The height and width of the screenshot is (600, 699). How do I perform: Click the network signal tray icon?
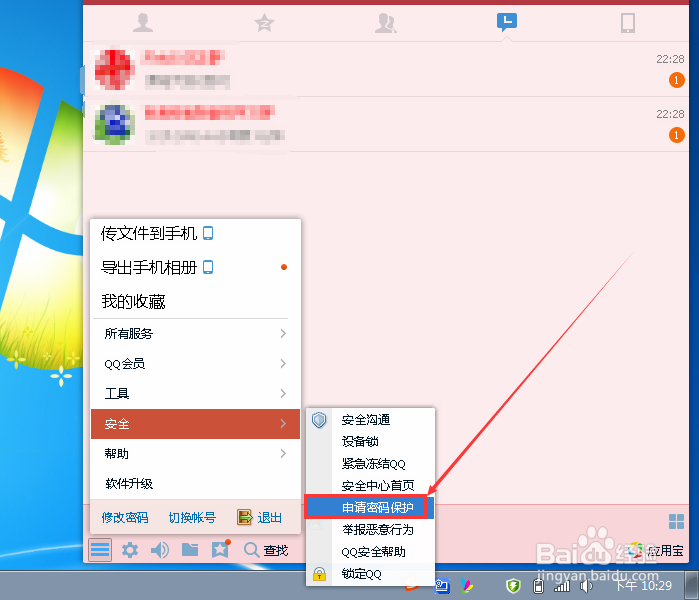point(562,587)
